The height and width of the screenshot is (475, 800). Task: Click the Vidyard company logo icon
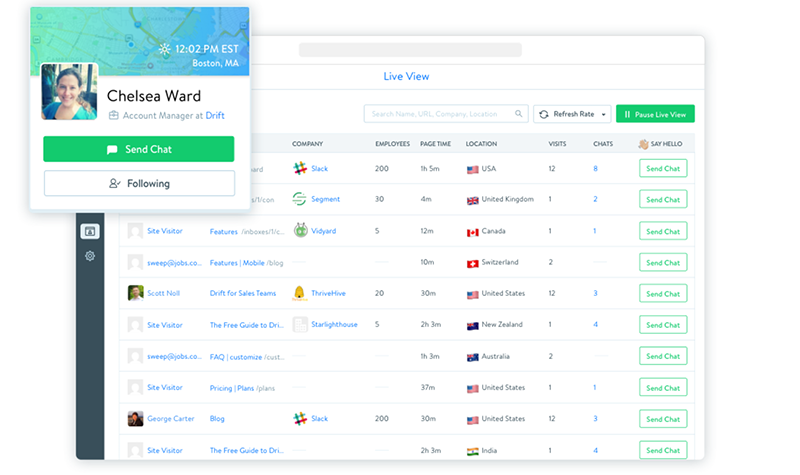tap(300, 231)
